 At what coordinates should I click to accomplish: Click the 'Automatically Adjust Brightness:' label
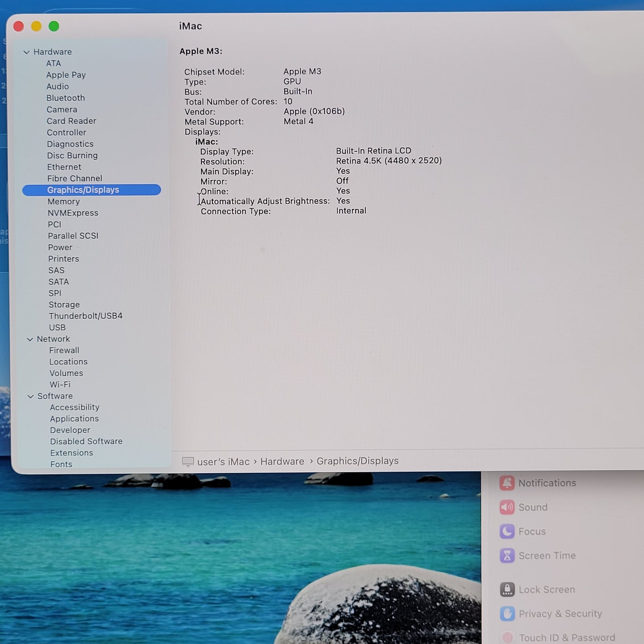tap(265, 201)
